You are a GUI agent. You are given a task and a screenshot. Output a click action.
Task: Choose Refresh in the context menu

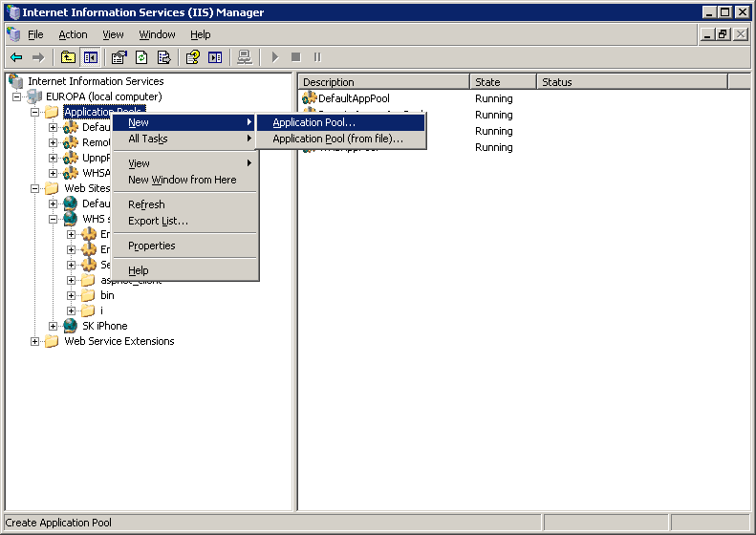pyautogui.click(x=184, y=204)
